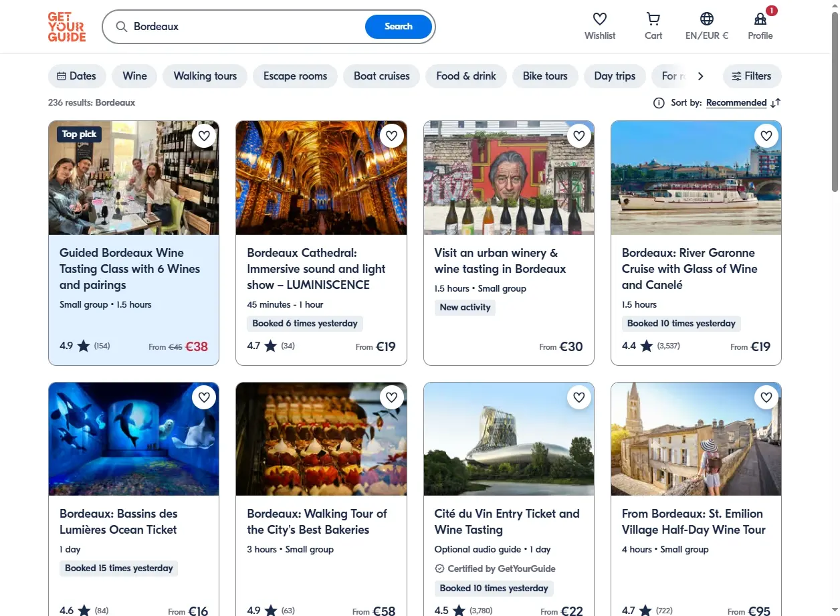The height and width of the screenshot is (616, 840).
Task: Open the river cruise boat photo
Action: click(696, 178)
